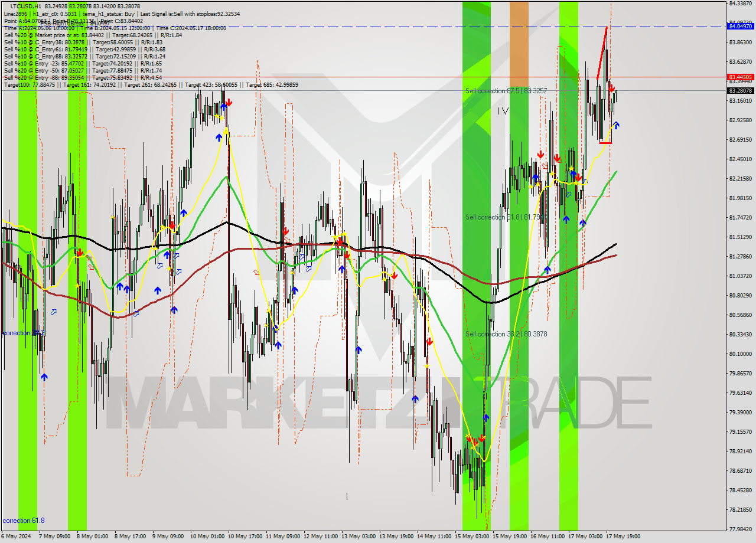
Task: Select 'Entry -23: 85.47702' line
Action: (x=83, y=63)
